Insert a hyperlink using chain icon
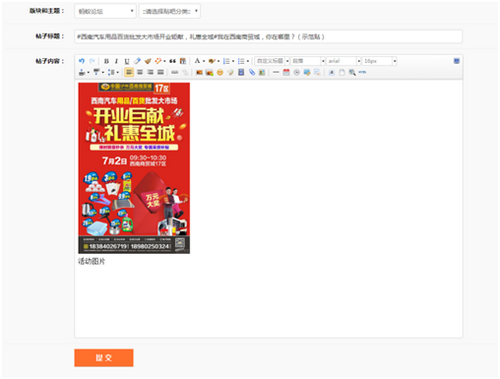500x379 pixels. tap(175, 72)
